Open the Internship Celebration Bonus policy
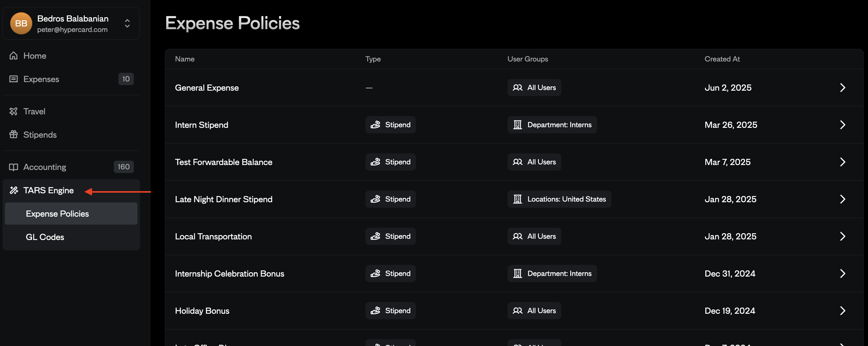Screen dimensions: 868x346 pos(229,273)
